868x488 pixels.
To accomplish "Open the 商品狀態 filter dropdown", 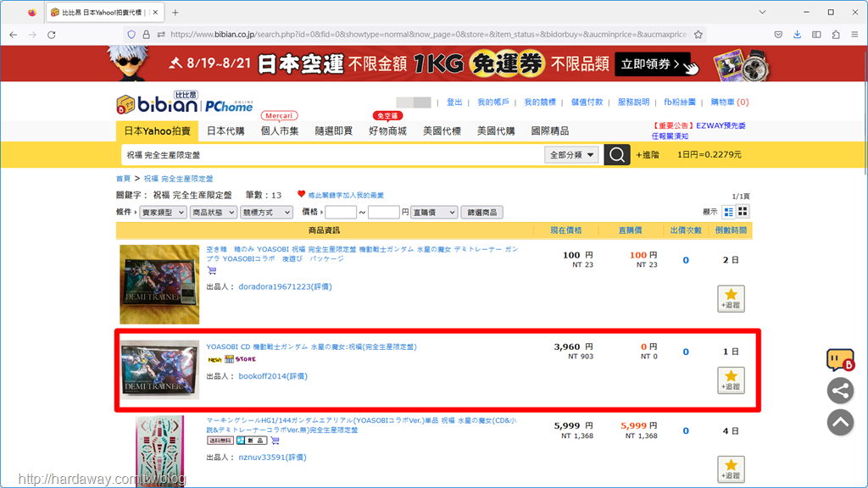I will point(213,212).
